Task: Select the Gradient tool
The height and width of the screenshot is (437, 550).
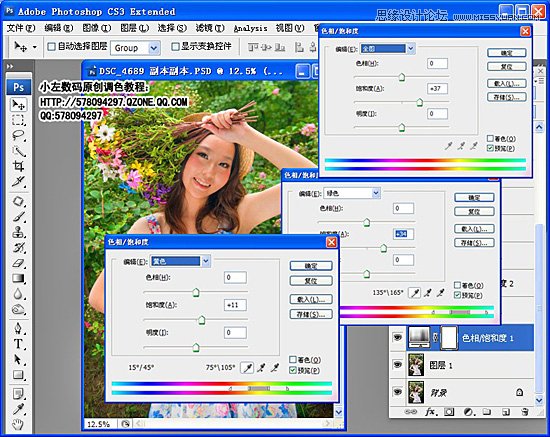Action: click(x=18, y=278)
